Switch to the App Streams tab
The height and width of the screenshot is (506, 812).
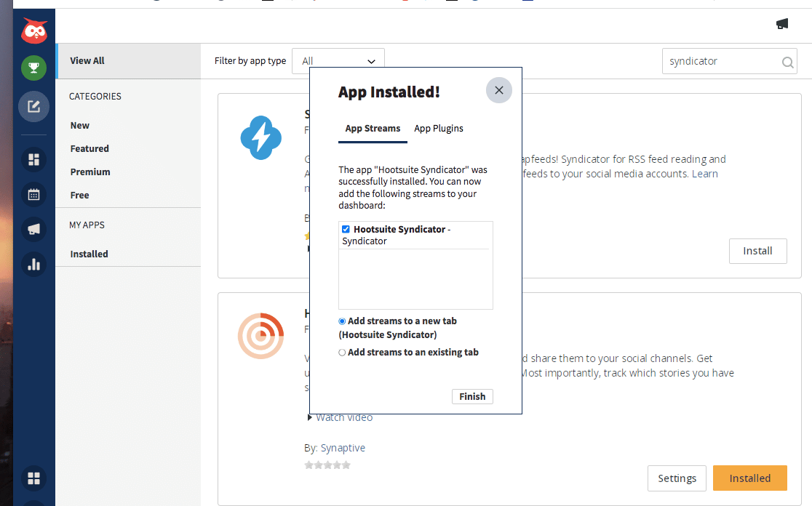point(373,129)
